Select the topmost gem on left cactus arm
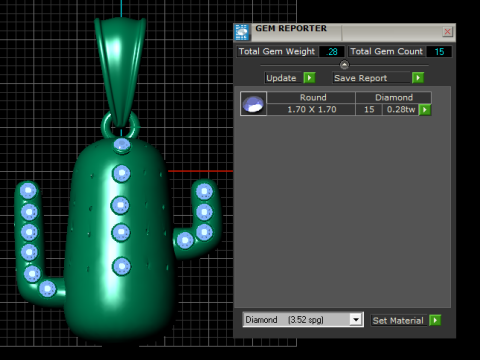 (x=28, y=191)
